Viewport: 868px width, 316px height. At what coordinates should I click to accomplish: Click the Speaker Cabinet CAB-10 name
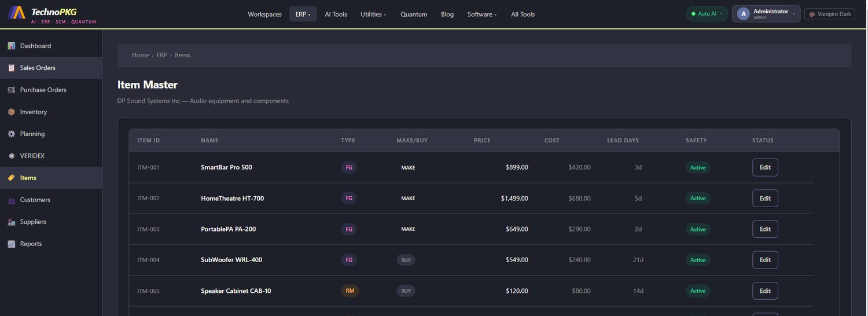[x=236, y=291]
